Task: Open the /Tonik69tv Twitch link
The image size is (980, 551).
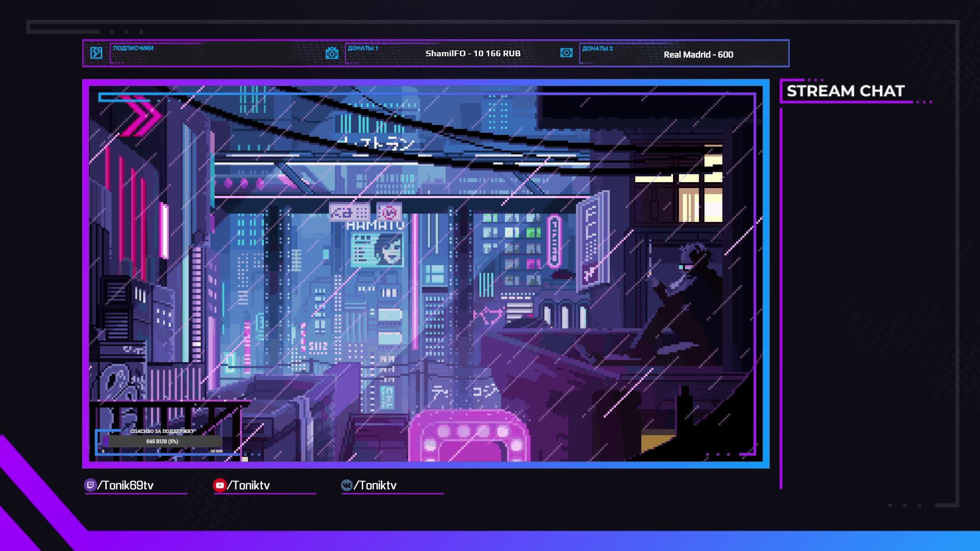Action: (126, 485)
